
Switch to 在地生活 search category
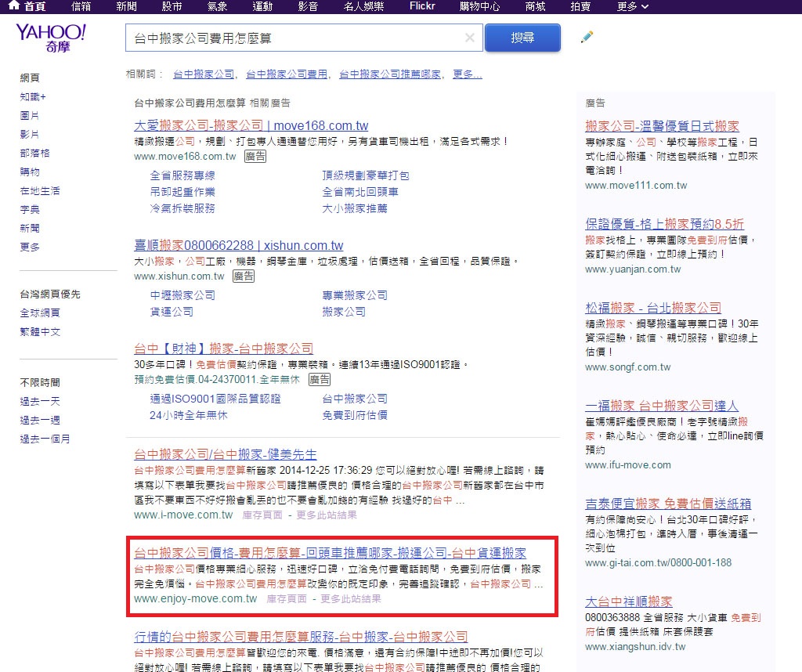pos(40,191)
